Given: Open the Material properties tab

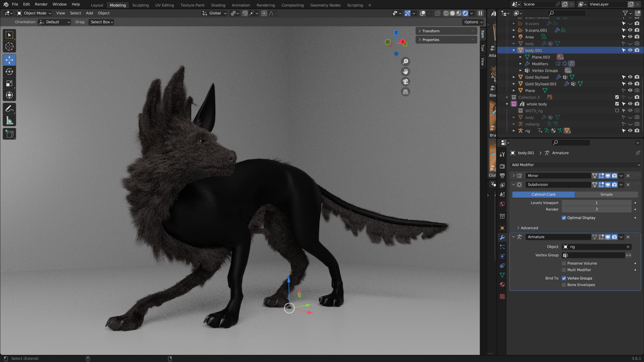Looking at the screenshot, I should coord(502,285).
